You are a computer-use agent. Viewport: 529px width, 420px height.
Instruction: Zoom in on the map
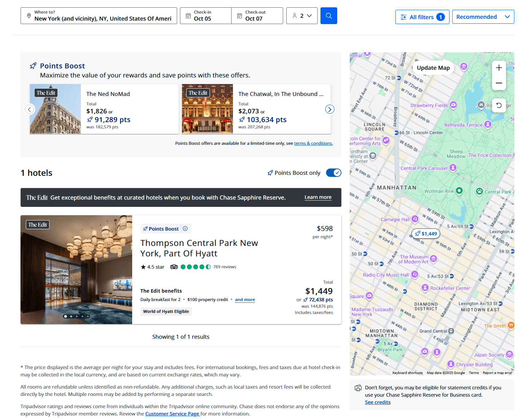(x=499, y=68)
